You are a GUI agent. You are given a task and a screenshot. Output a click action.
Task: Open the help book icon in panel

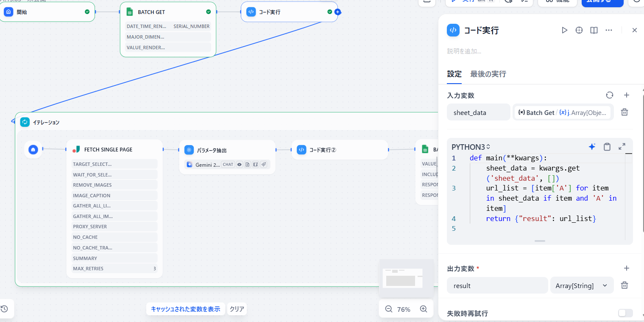(594, 30)
